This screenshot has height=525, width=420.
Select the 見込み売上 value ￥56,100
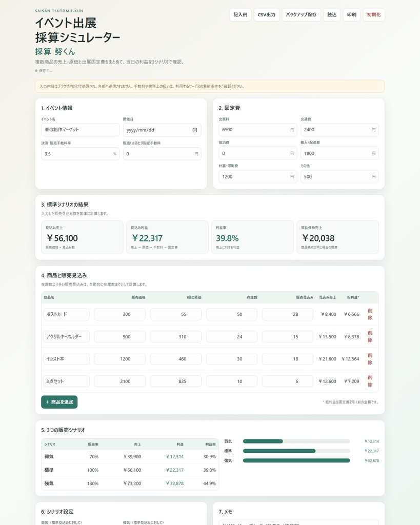pos(62,238)
